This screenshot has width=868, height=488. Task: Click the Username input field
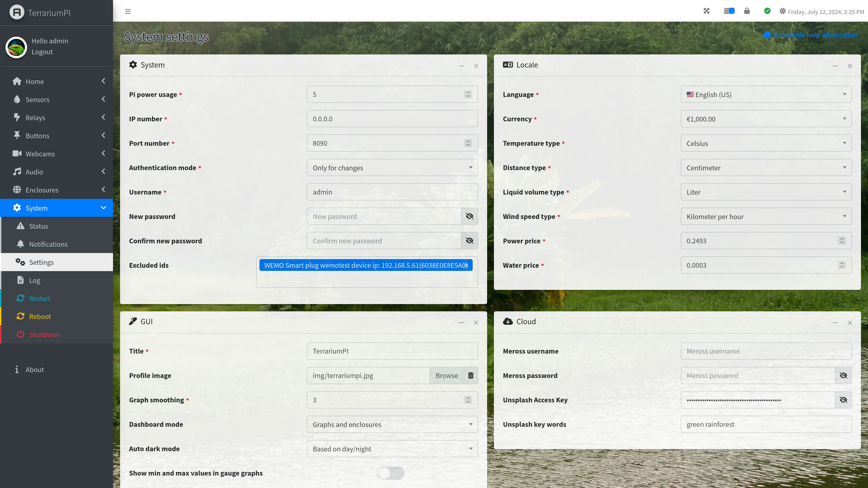(x=392, y=192)
